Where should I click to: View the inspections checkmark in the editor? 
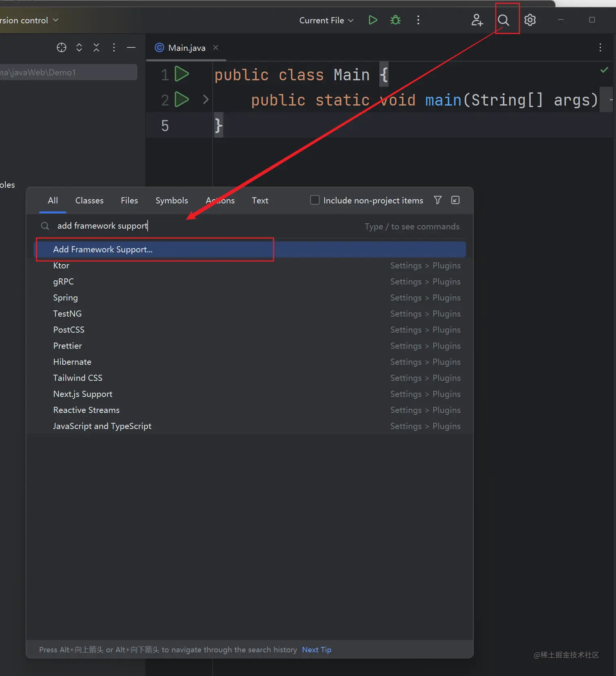tap(604, 70)
